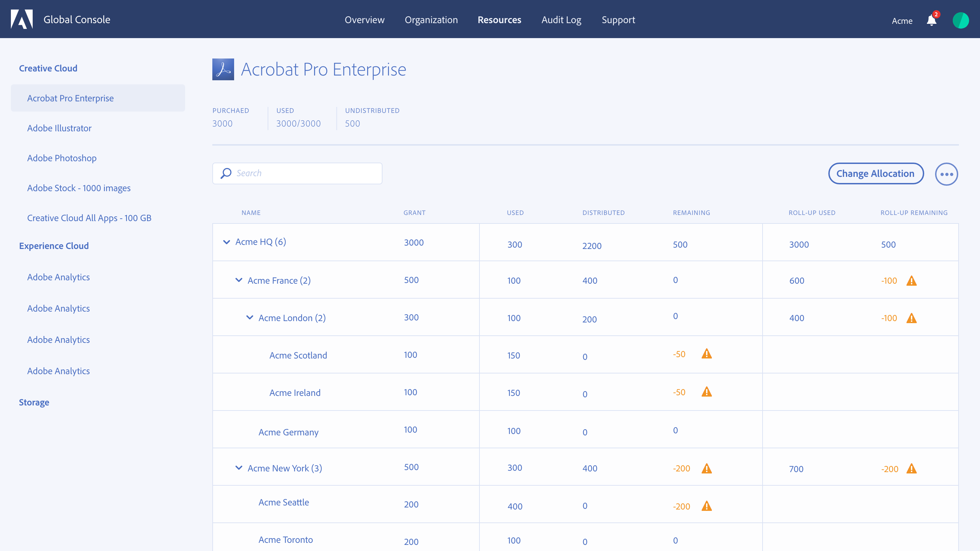
Task: Click the 400 used value for Acme Seattle
Action: point(515,506)
